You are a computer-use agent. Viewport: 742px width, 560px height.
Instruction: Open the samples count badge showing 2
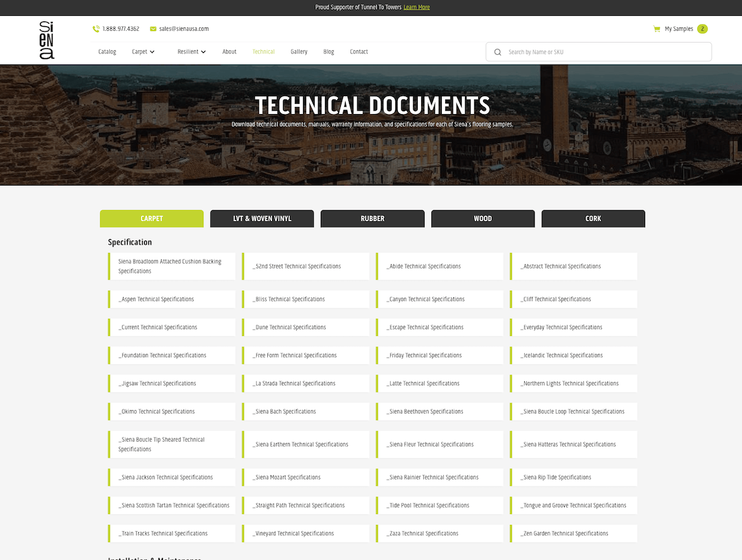coord(702,29)
